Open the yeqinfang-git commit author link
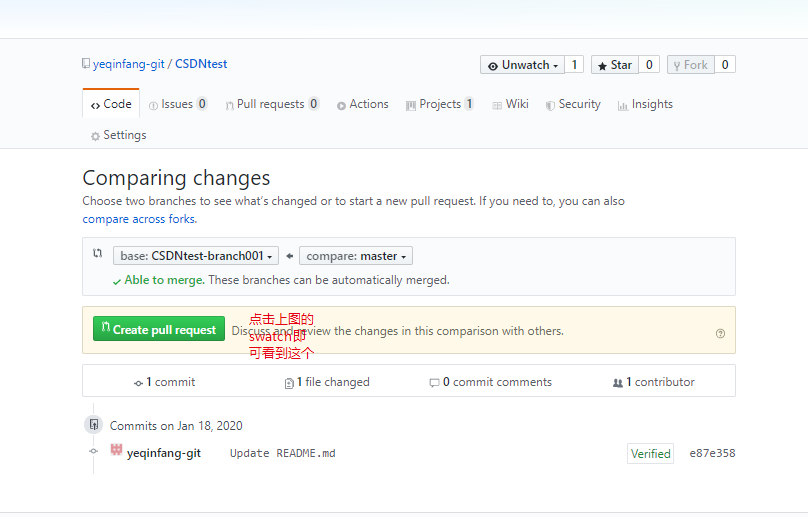Screen dimensions: 808x517 click(164, 453)
